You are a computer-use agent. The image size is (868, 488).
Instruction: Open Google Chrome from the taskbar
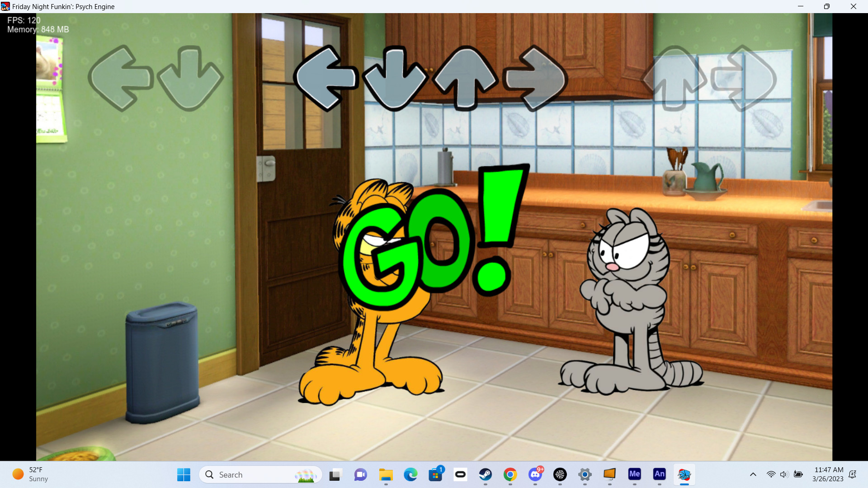coord(510,474)
